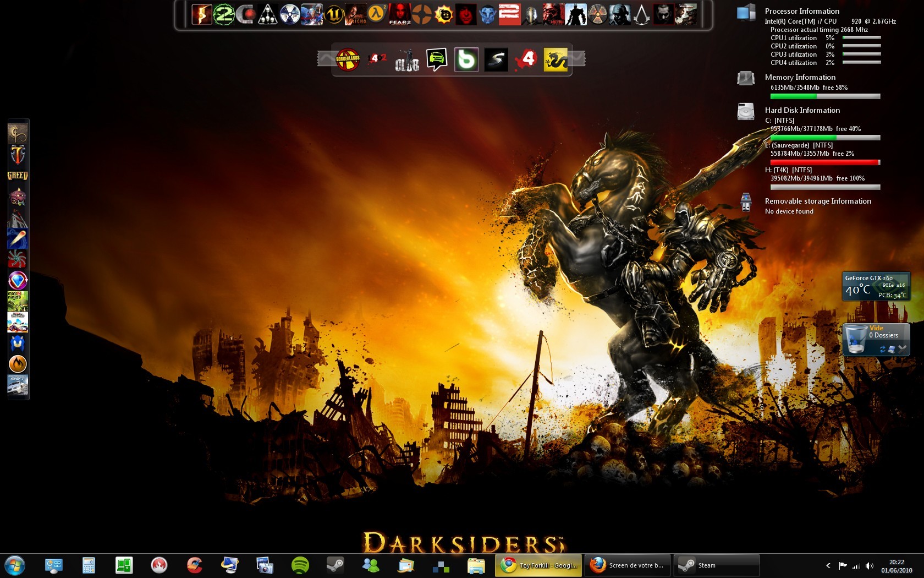This screenshot has width=924, height=578.
Task: Open pinned Steam icon on taskbar
Action: [x=335, y=565]
